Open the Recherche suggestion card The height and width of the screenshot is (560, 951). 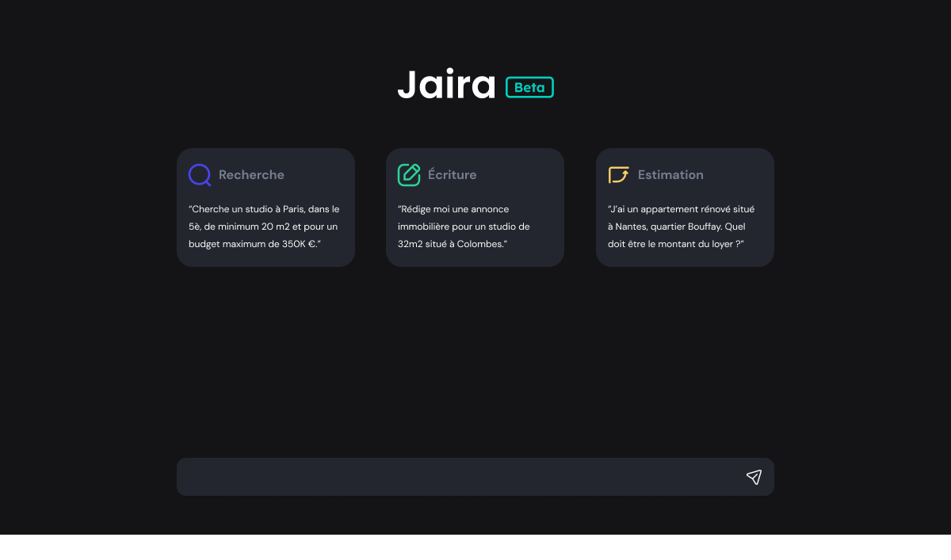coord(265,207)
